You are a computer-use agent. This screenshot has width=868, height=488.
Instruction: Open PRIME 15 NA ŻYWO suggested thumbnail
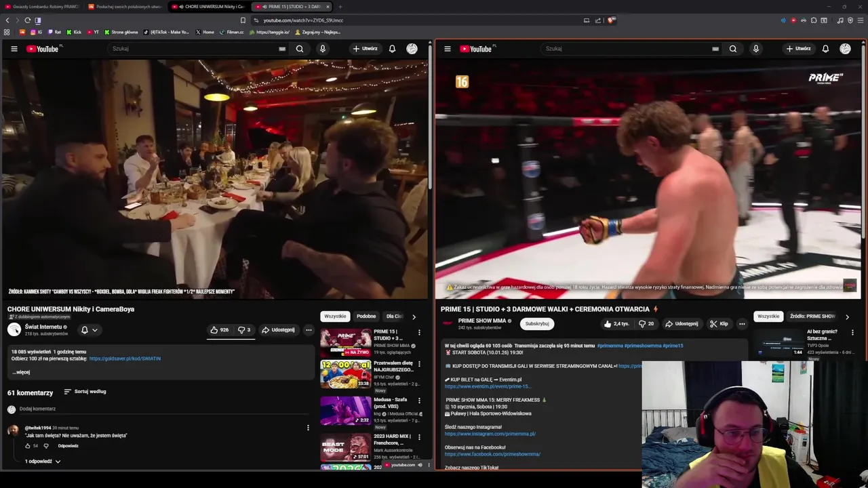point(346,342)
